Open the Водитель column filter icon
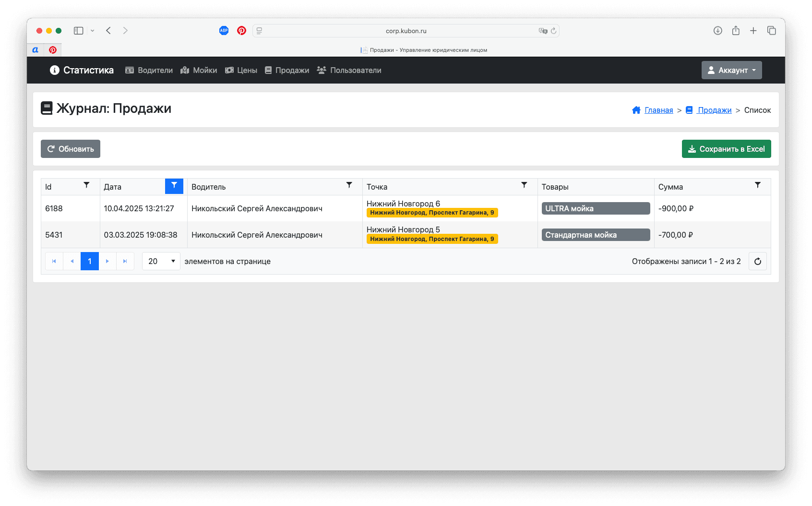The width and height of the screenshot is (812, 506). click(349, 185)
